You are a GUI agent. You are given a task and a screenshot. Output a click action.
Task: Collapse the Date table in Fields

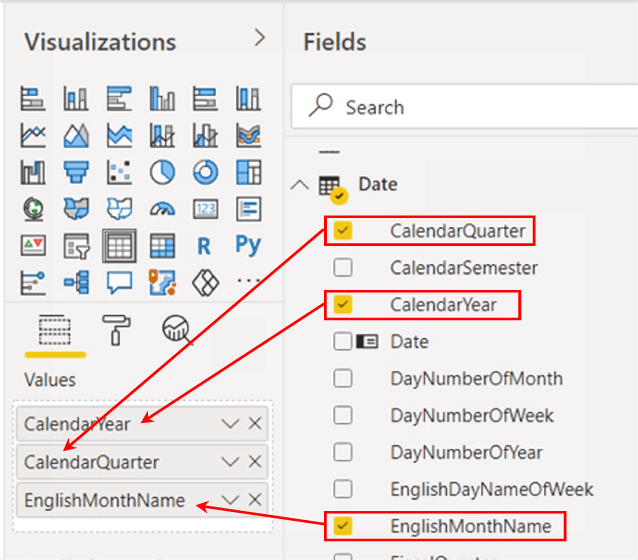pos(297,185)
